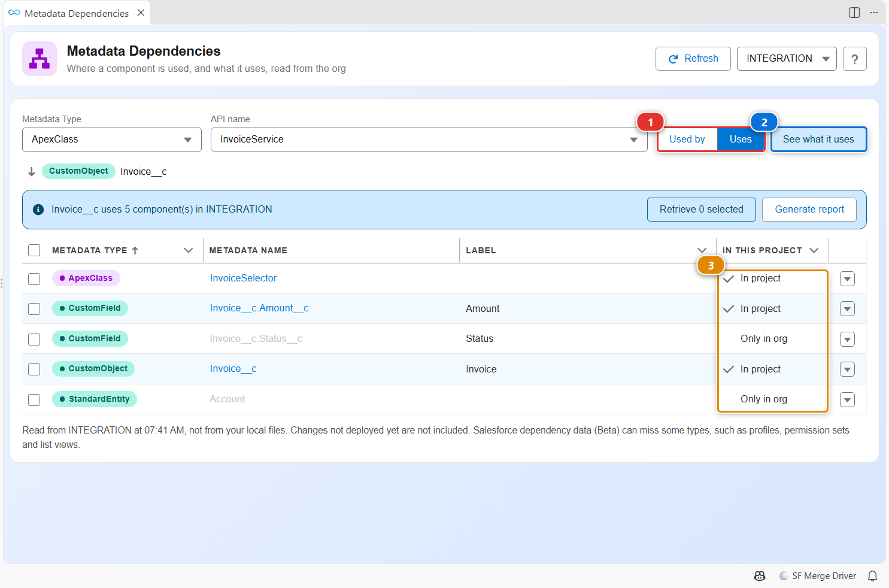The image size is (889, 588).
Task: Open row actions menu for Amount field
Action: pos(847,309)
